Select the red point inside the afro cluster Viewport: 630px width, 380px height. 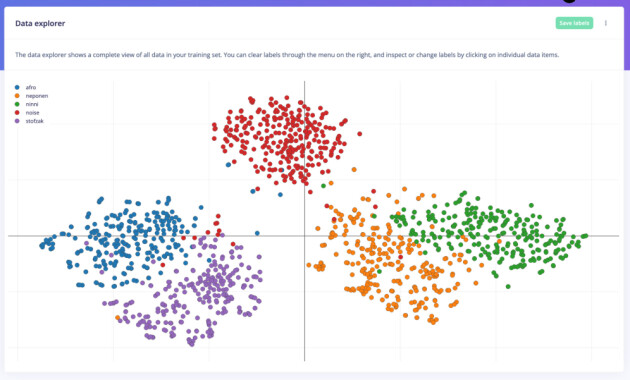coord(163,265)
